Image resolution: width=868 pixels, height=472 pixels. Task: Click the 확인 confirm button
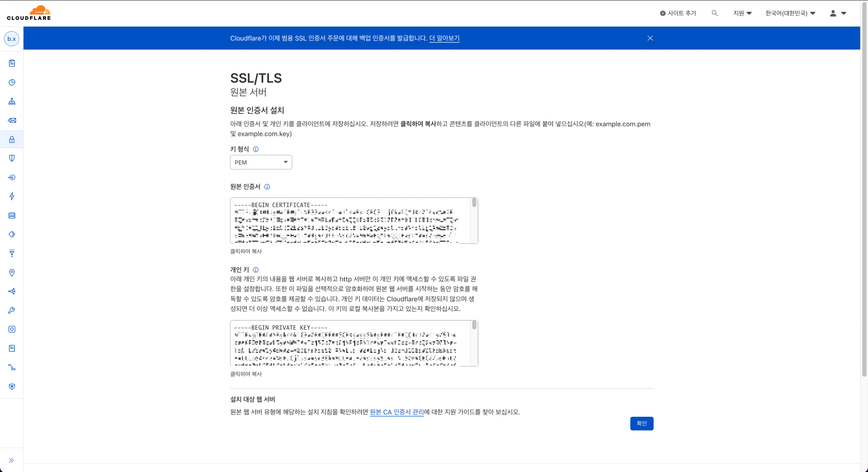pyautogui.click(x=641, y=423)
